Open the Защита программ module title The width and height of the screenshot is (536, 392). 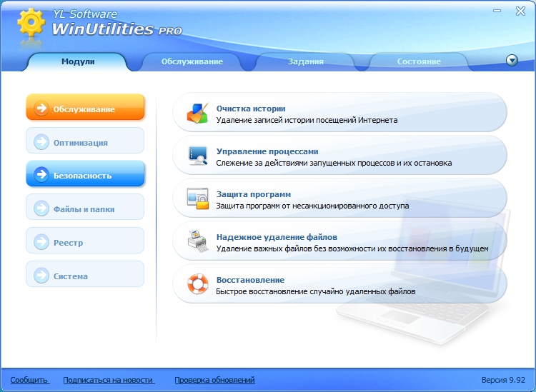pos(254,194)
